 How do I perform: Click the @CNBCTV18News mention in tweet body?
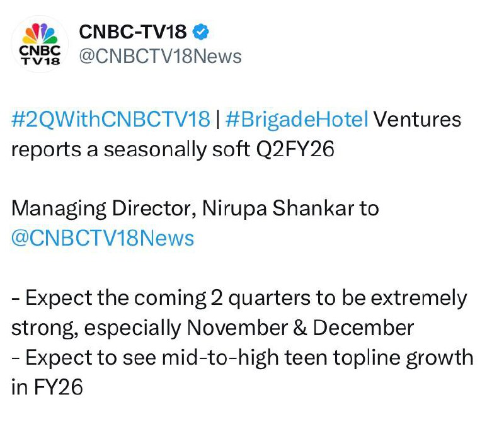(103, 237)
